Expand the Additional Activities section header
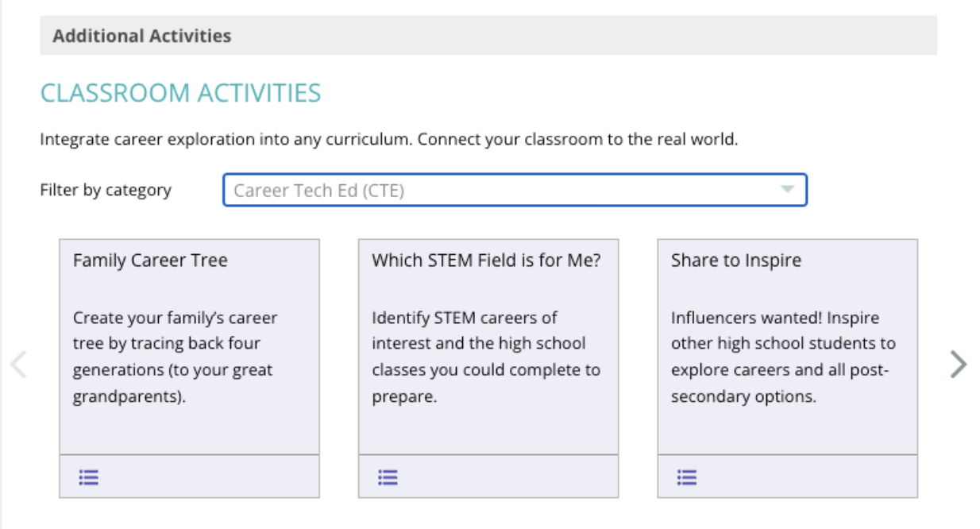The width and height of the screenshot is (980, 529). coord(141,36)
